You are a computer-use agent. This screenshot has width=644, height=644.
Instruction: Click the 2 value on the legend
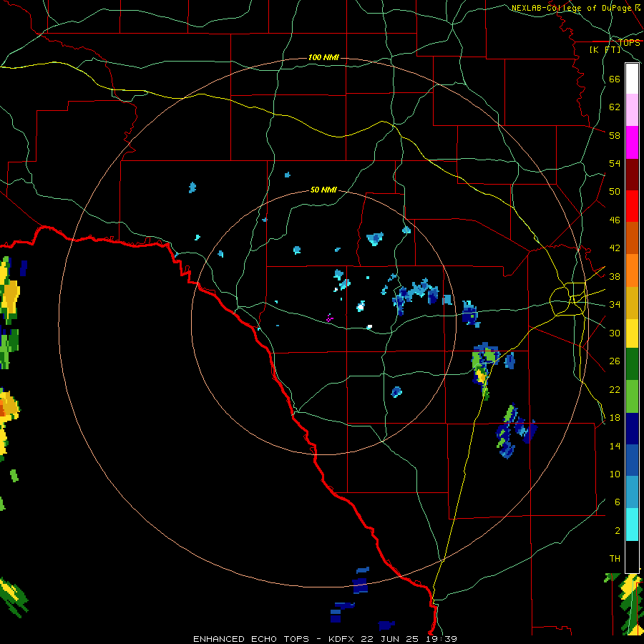(x=618, y=531)
